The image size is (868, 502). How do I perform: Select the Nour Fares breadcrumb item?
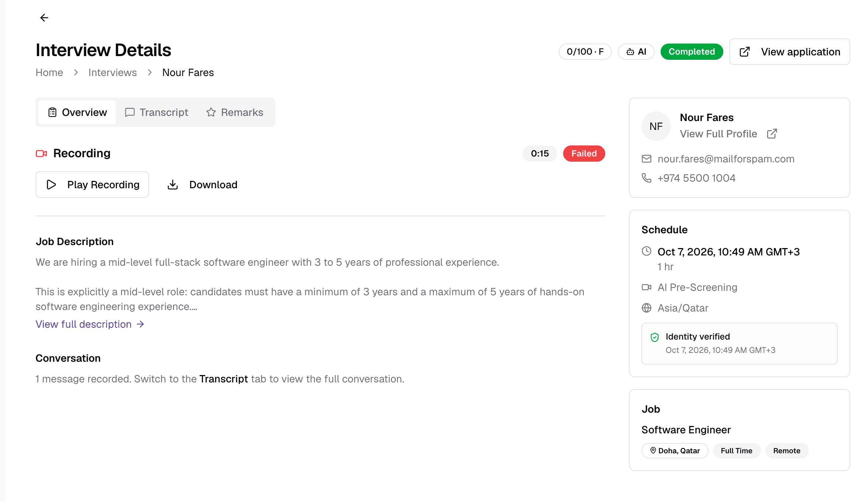click(188, 72)
